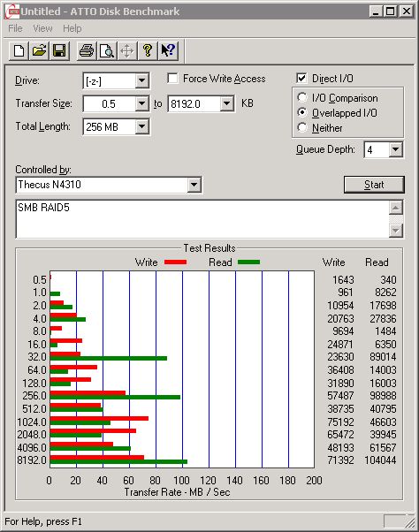Open the View menu
This screenshot has width=419, height=532.
(x=42, y=28)
